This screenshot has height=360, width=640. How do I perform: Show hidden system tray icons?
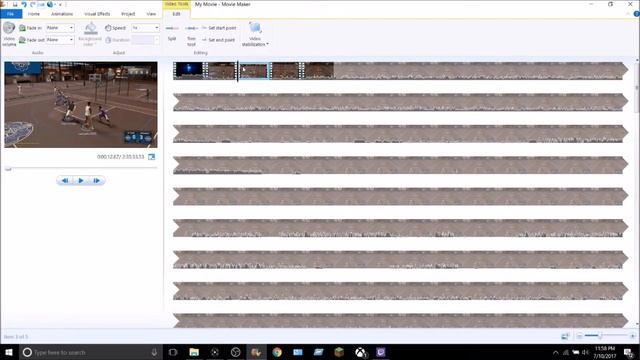click(556, 352)
